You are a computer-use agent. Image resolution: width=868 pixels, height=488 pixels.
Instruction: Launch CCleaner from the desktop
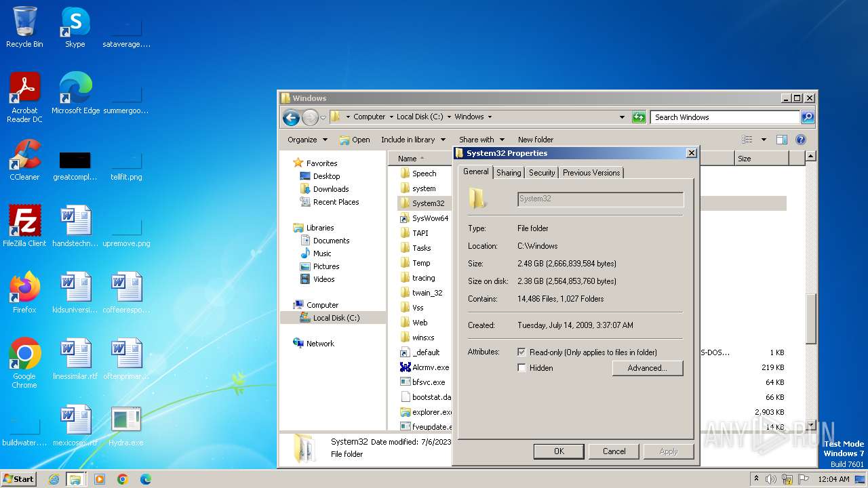point(24,160)
